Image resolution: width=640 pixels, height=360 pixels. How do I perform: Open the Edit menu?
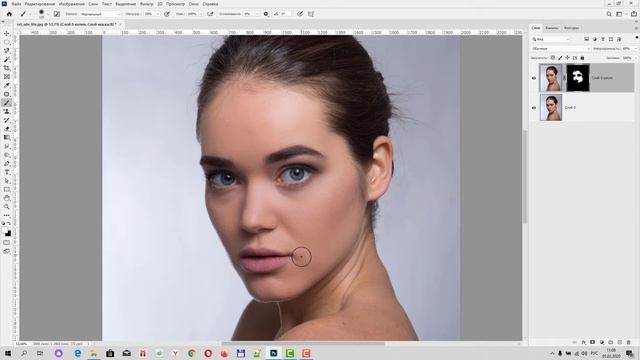40,4
